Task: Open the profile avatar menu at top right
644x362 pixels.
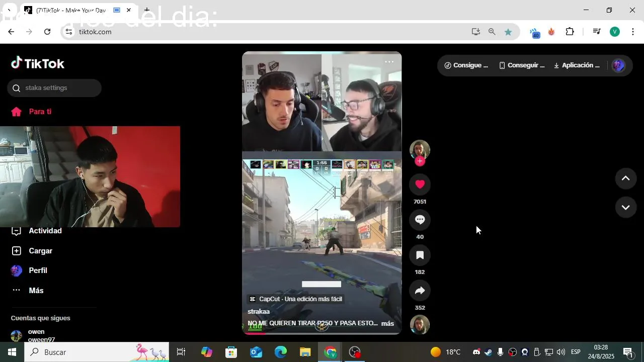Action: [618, 65]
